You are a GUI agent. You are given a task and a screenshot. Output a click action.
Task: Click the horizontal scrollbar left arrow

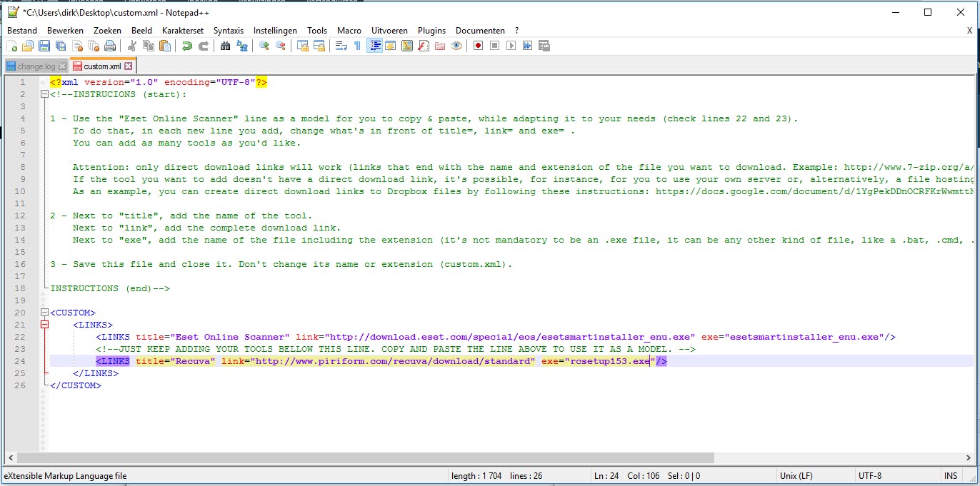click(x=10, y=457)
